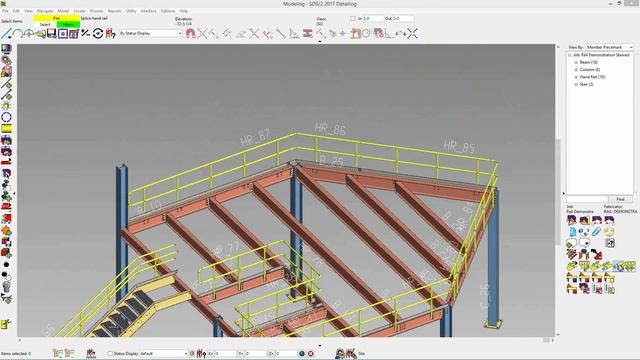Click the X coordinate field in status bar

pyautogui.click(x=226, y=353)
